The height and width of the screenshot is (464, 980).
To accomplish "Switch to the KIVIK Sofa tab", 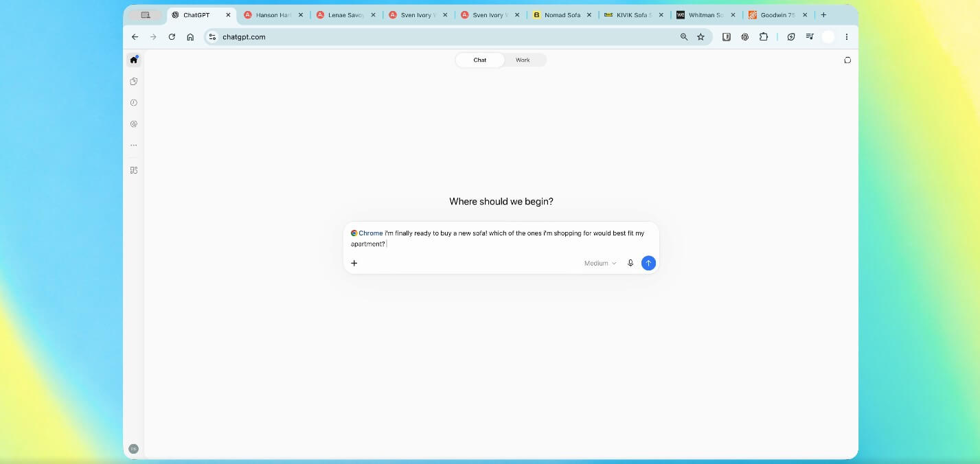I will click(633, 14).
